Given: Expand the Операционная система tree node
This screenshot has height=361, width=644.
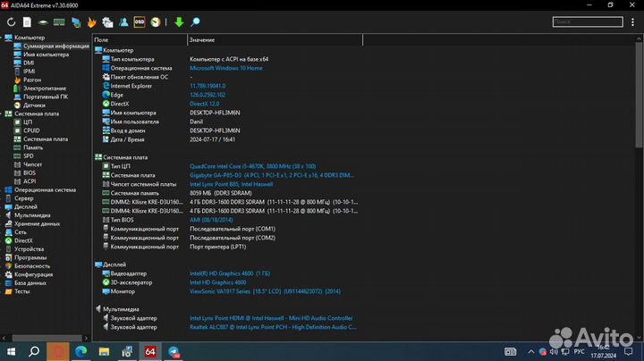Looking at the screenshot, I should pos(4,189).
